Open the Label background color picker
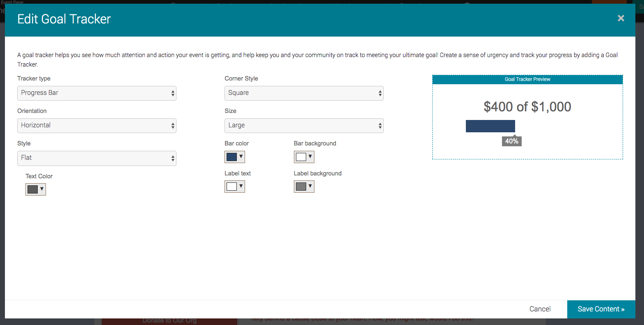 tap(304, 187)
